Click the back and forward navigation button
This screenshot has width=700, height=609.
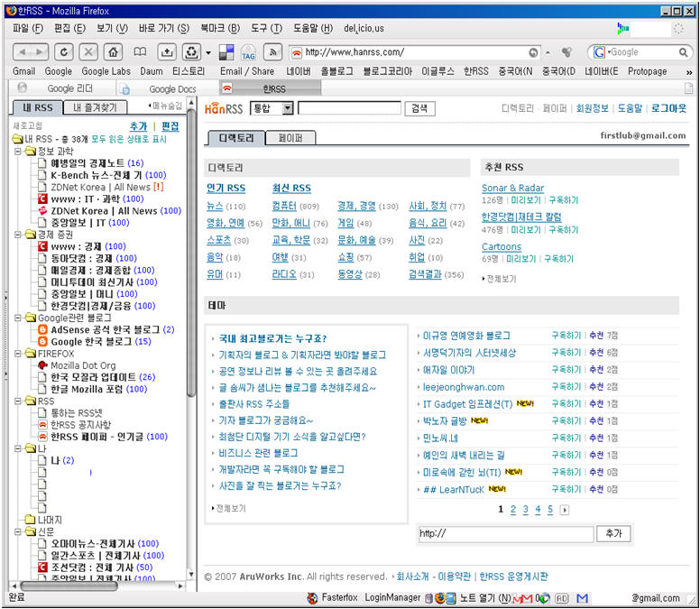pos(31,52)
